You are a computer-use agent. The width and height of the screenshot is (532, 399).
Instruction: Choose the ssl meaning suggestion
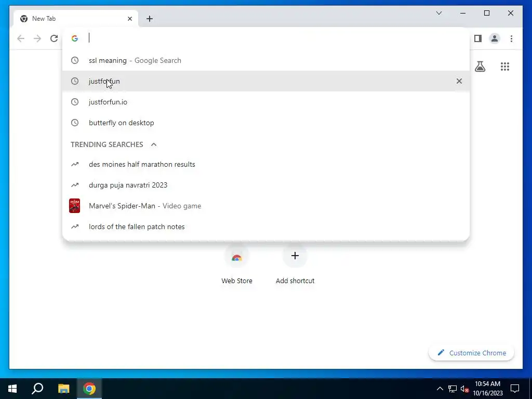point(266,60)
